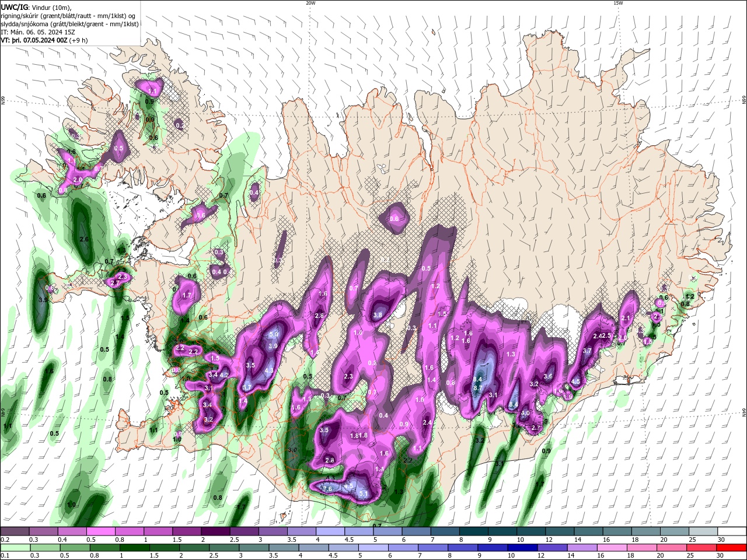Click the '0.1' label on the rain scale
747x560 pixels.
tap(5, 556)
